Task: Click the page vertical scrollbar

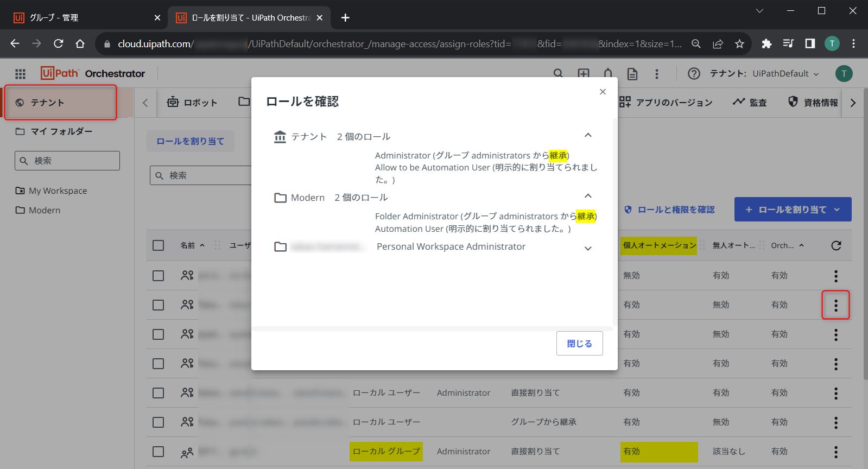Action: [865, 233]
